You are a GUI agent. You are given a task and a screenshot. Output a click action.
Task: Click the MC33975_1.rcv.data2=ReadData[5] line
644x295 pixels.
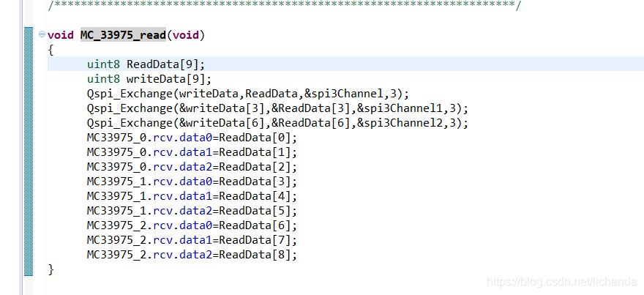coord(192,211)
